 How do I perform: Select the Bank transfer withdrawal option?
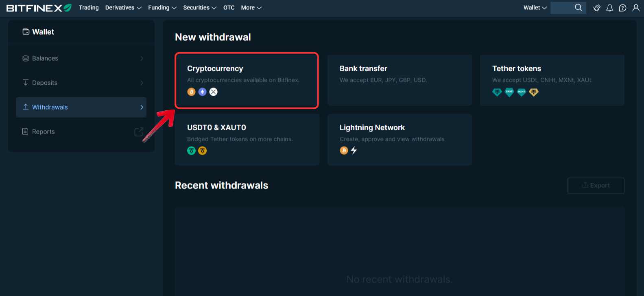click(x=399, y=80)
